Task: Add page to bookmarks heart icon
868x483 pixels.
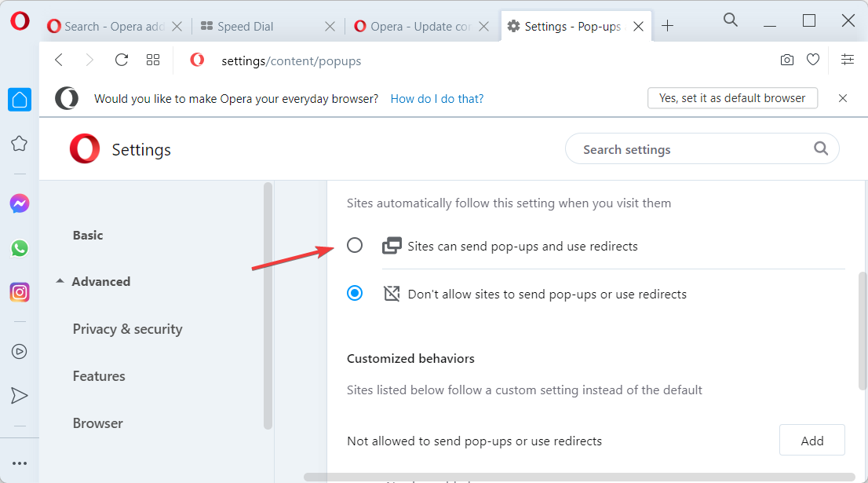Action: point(812,59)
